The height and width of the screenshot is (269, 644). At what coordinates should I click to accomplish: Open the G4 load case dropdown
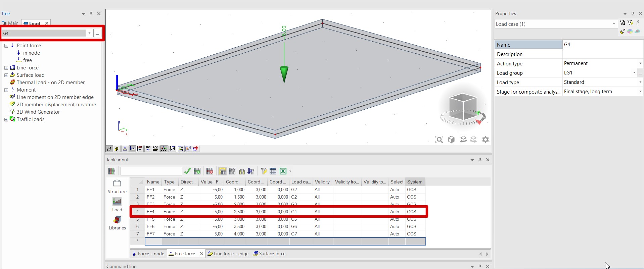coord(89,33)
